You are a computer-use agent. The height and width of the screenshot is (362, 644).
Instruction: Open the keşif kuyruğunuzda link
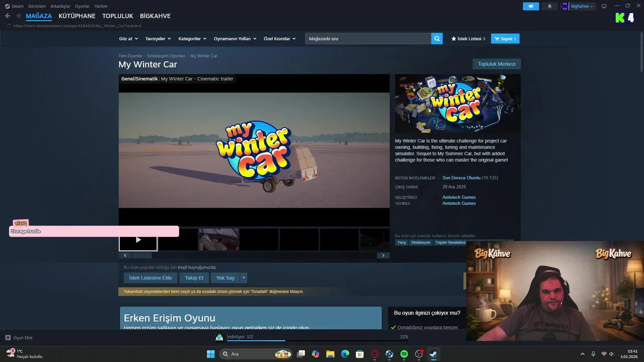(197, 267)
